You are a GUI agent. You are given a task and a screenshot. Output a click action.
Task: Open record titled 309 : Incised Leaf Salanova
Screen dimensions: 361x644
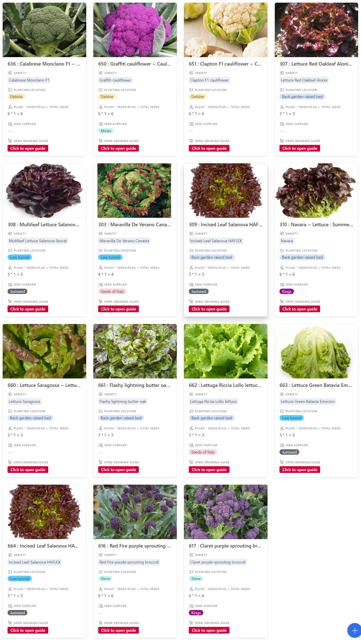(x=225, y=224)
